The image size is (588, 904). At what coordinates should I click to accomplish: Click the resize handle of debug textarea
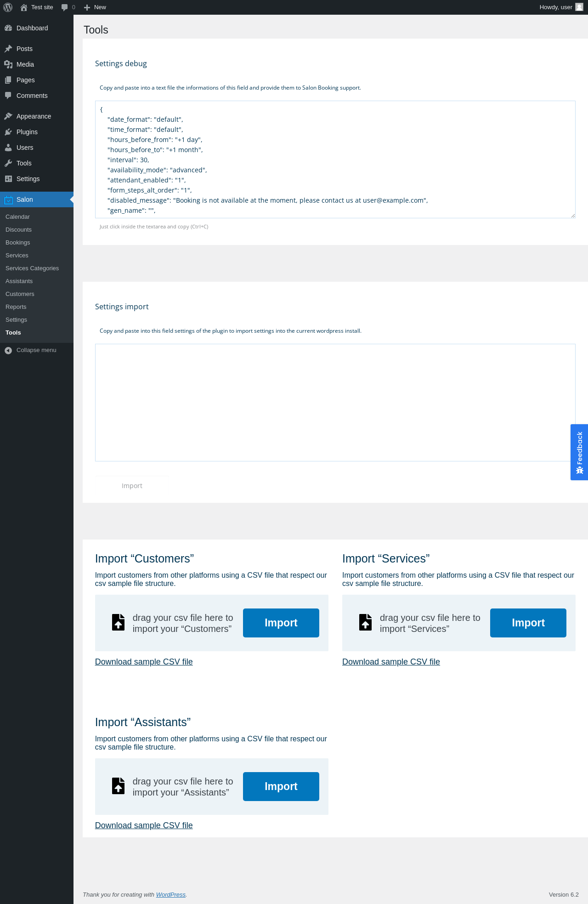[x=573, y=216]
